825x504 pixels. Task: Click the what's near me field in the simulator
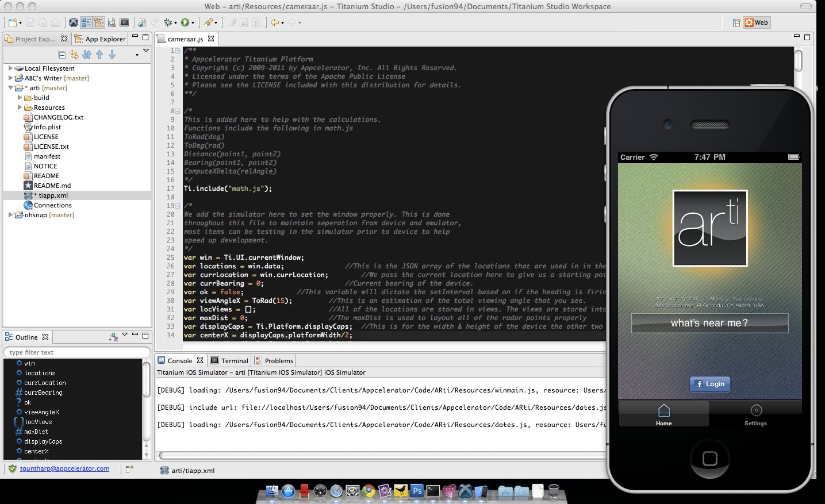(709, 322)
